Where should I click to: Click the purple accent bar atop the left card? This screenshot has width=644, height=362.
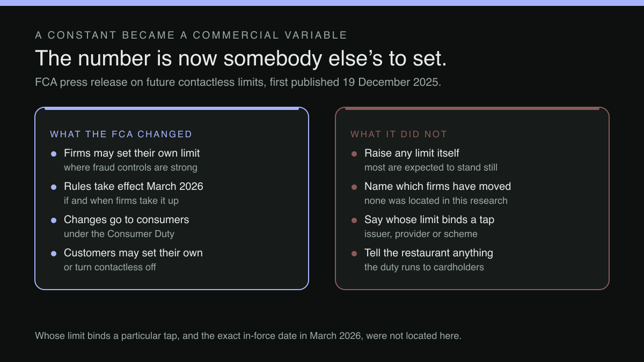(x=172, y=108)
